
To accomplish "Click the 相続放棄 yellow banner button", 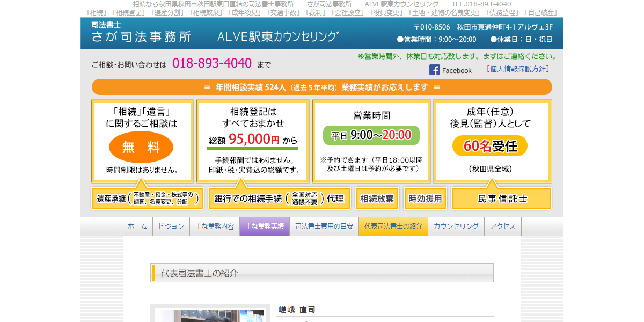I will tap(377, 198).
